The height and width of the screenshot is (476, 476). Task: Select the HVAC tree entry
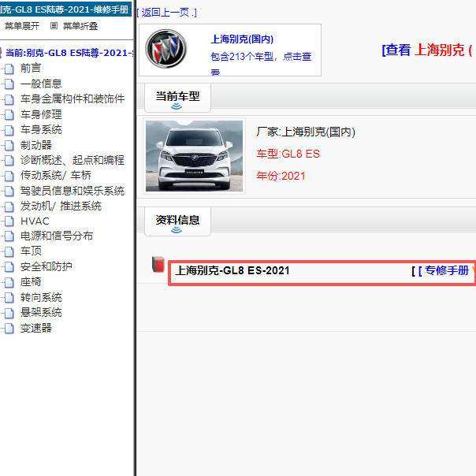[x=35, y=221]
